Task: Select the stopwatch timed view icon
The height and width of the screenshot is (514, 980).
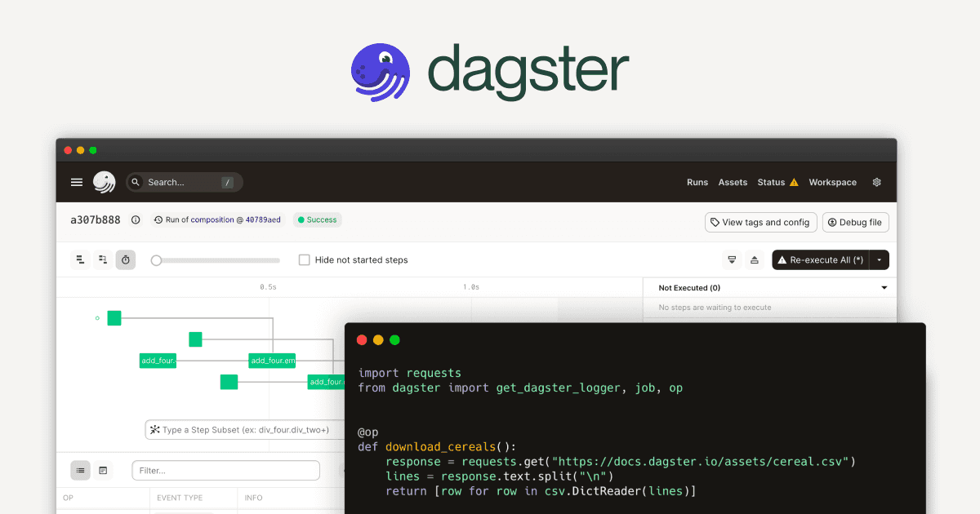Action: (x=126, y=260)
